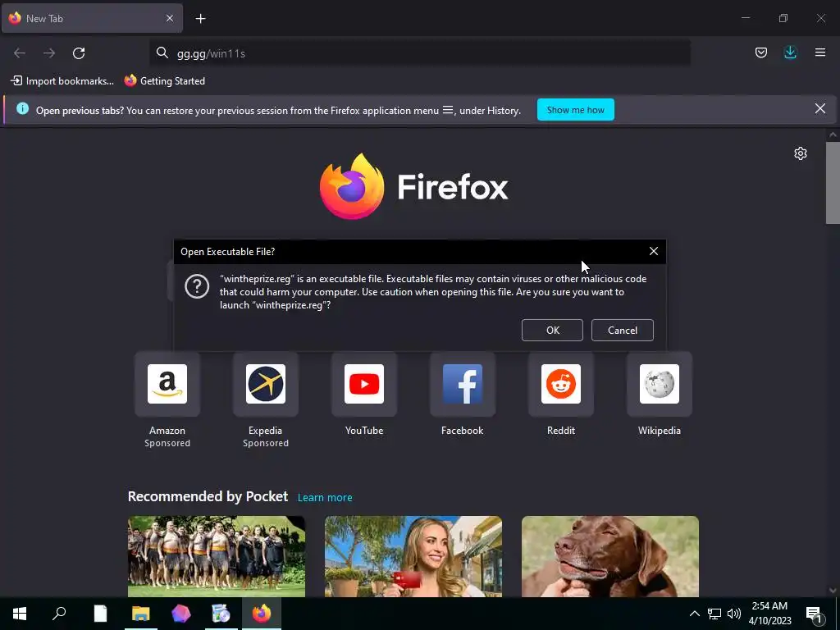Open the Wikipedia shortcut tile
This screenshot has width=840, height=630.
click(x=659, y=384)
